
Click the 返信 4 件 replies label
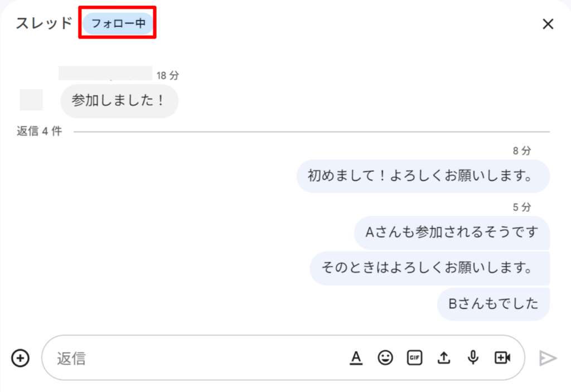(x=39, y=132)
